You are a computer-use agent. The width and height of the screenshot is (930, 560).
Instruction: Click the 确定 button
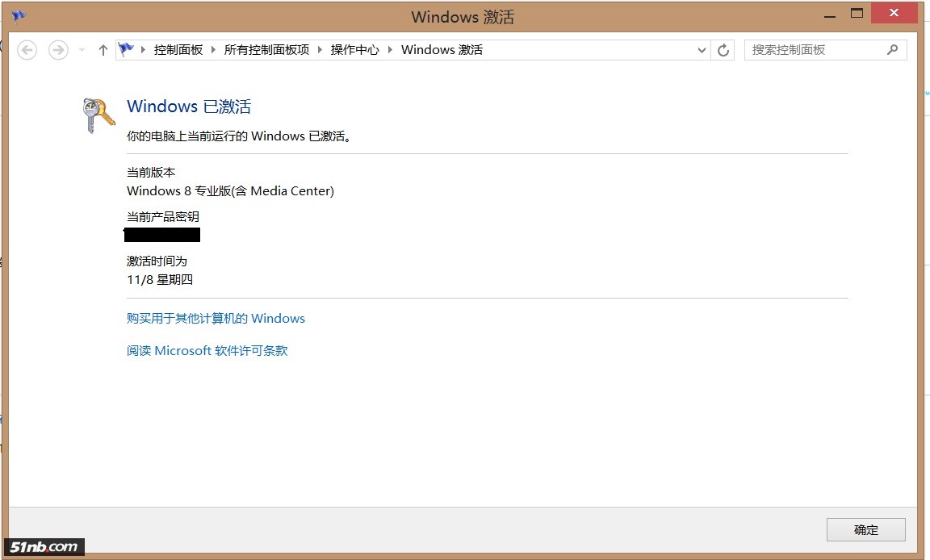(x=866, y=530)
